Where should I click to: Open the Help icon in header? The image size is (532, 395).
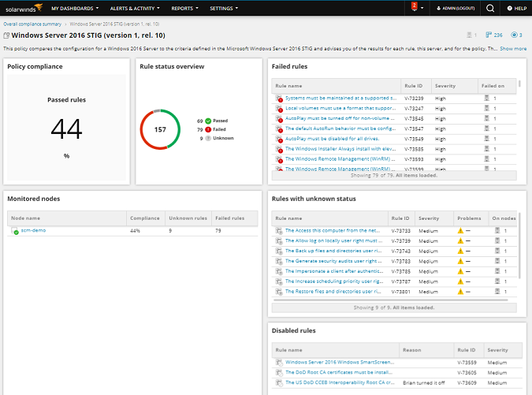click(x=516, y=9)
